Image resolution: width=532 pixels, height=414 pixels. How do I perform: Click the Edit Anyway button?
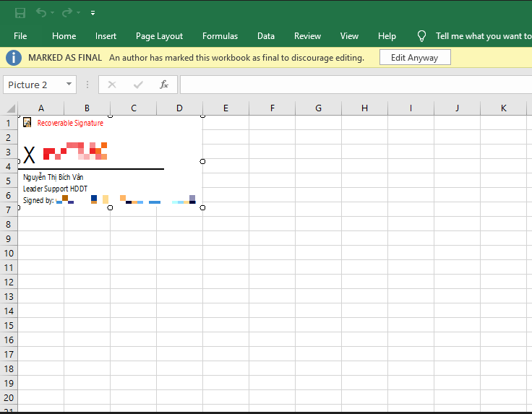(x=414, y=57)
